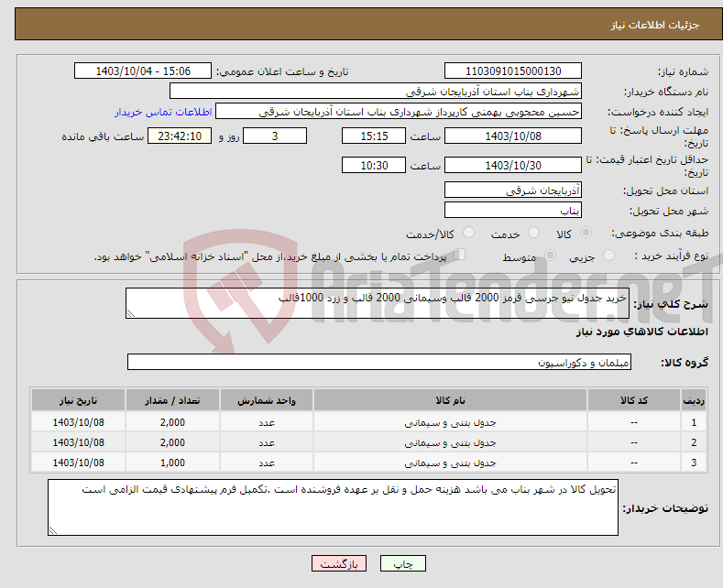Click the delivery city field بناب

513,210
